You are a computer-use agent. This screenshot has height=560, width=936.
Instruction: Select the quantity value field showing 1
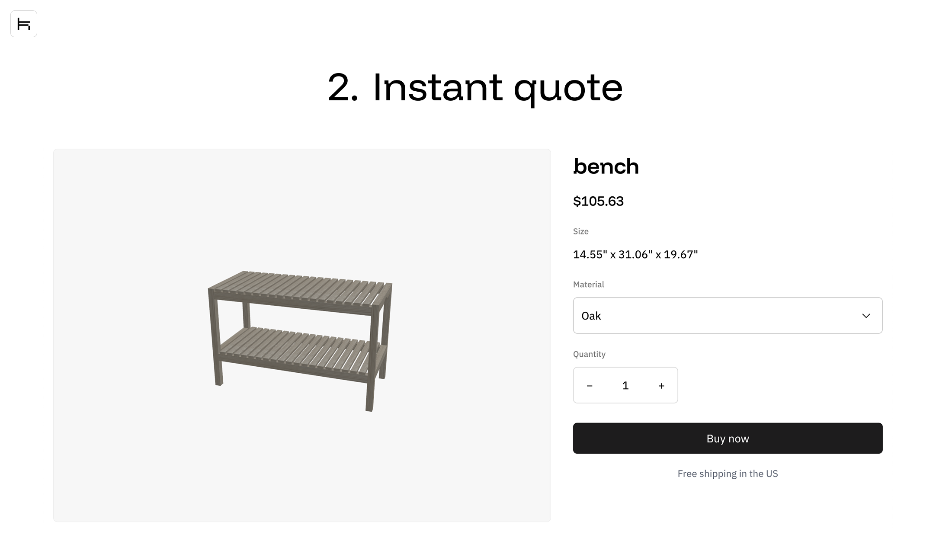click(x=625, y=386)
